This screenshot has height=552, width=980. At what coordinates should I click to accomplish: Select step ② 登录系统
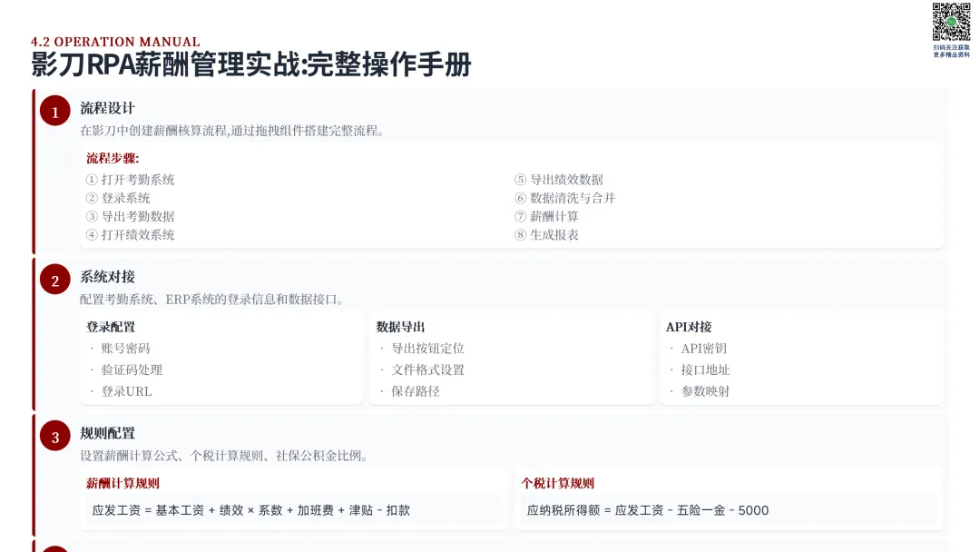[118, 198]
